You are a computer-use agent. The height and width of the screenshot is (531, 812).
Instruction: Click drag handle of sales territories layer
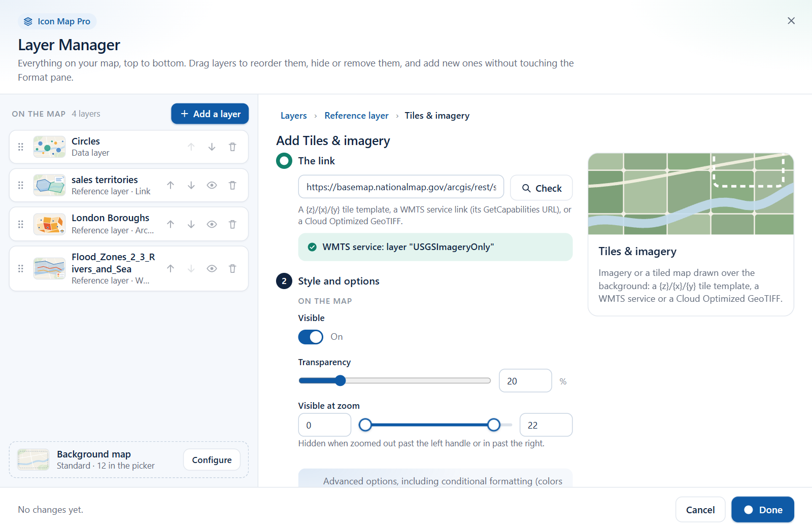(21, 186)
